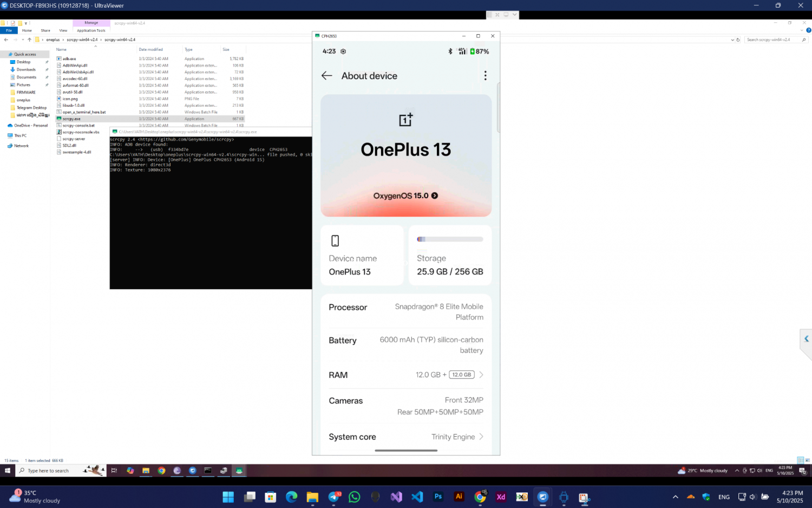Open OneDrive - Personal in navigation pane

point(31,125)
